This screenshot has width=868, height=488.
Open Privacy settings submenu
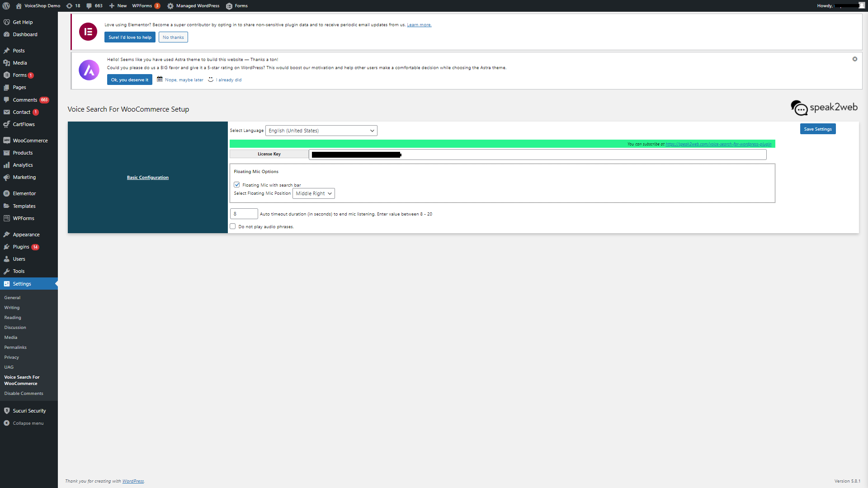click(11, 357)
